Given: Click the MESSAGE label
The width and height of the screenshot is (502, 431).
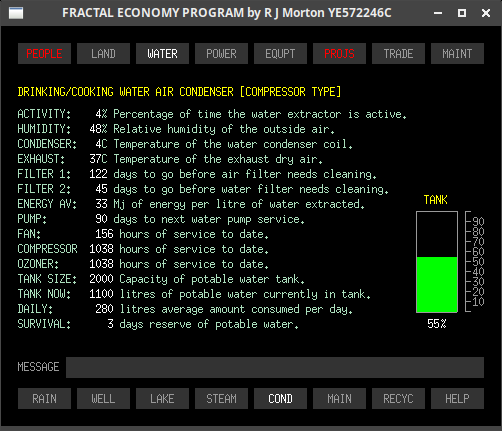Looking at the screenshot, I should [38, 367].
